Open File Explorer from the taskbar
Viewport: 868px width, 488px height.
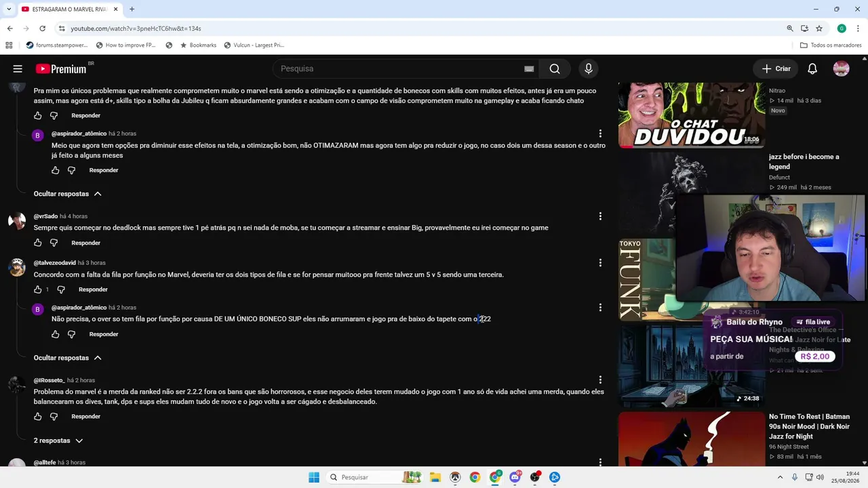click(x=435, y=477)
